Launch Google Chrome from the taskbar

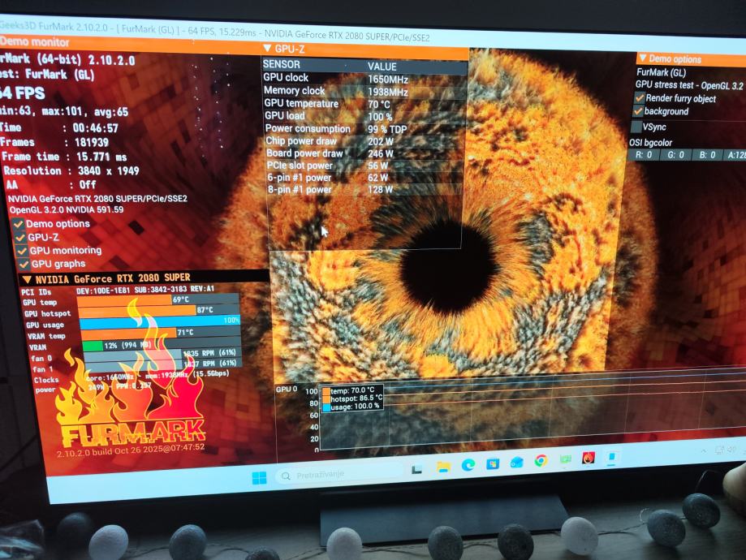[541, 460]
